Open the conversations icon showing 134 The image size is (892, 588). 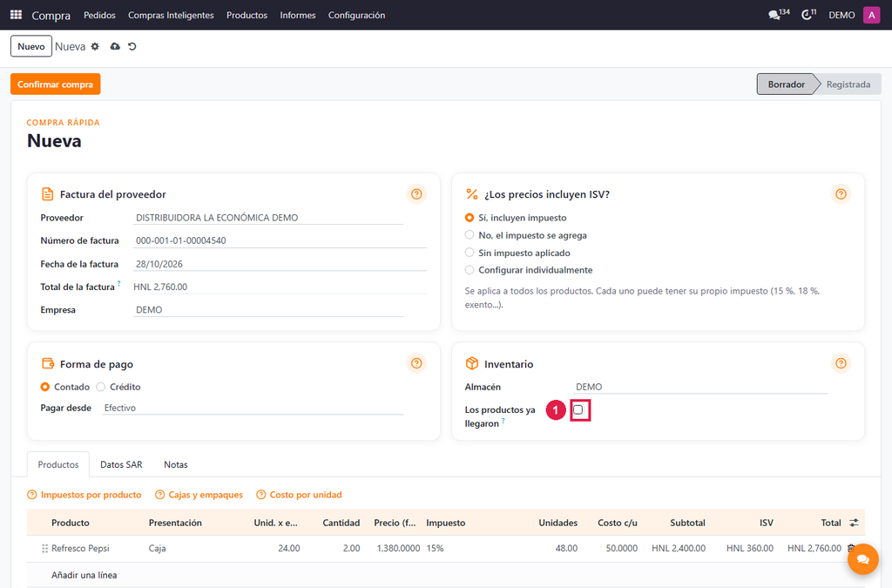778,15
